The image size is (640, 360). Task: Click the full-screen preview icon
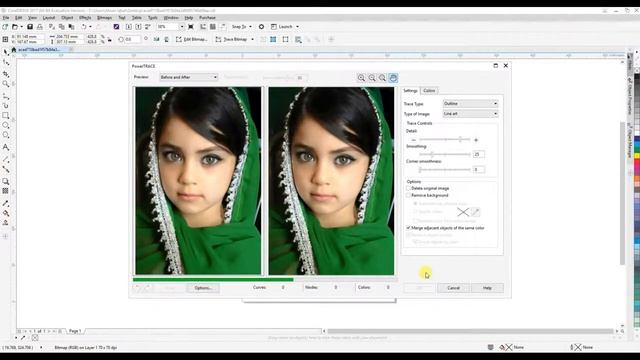191,27
